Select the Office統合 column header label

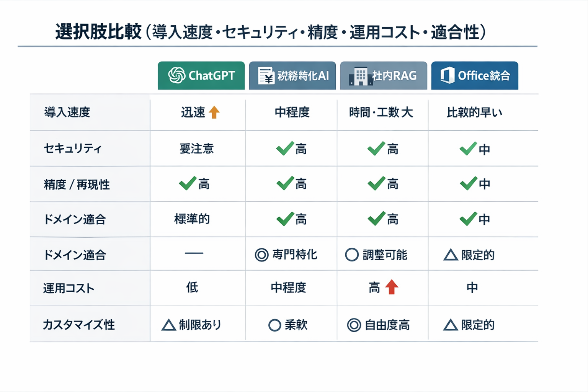(x=484, y=76)
